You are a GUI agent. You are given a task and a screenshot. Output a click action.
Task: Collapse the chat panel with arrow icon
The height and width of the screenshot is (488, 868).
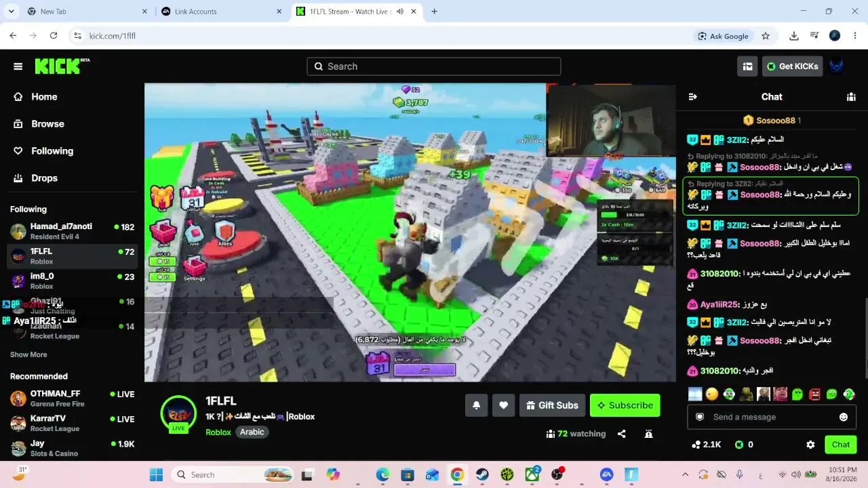(x=692, y=97)
